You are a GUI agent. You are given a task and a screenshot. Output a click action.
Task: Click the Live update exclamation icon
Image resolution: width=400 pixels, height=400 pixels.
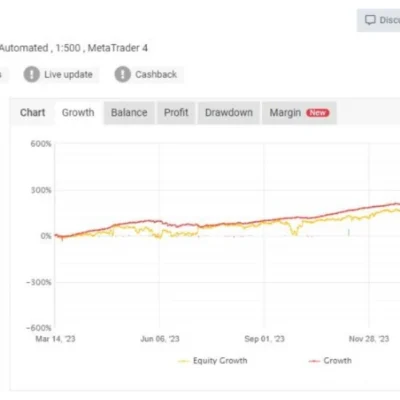click(x=32, y=74)
